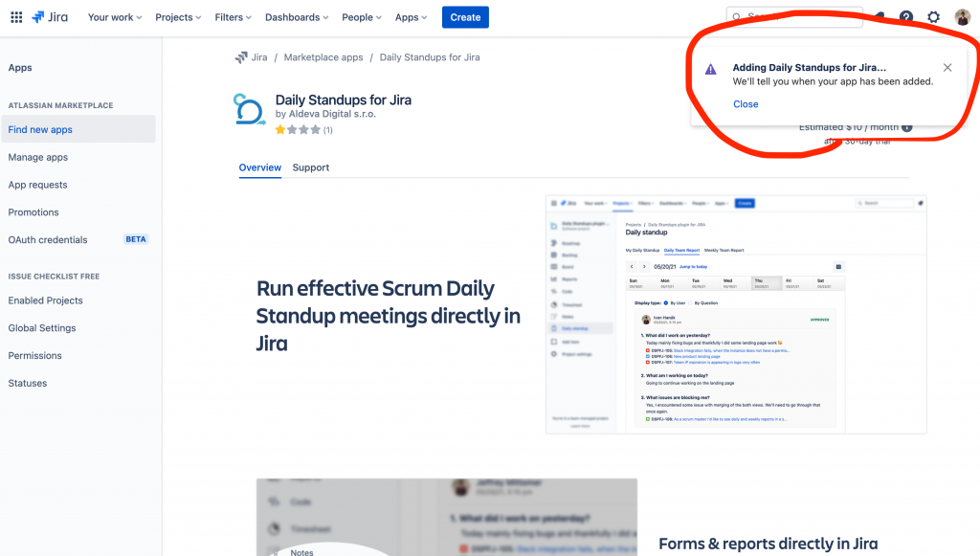The width and height of the screenshot is (980, 556).
Task: Expand the Apps dropdown in top bar
Action: pyautogui.click(x=412, y=17)
